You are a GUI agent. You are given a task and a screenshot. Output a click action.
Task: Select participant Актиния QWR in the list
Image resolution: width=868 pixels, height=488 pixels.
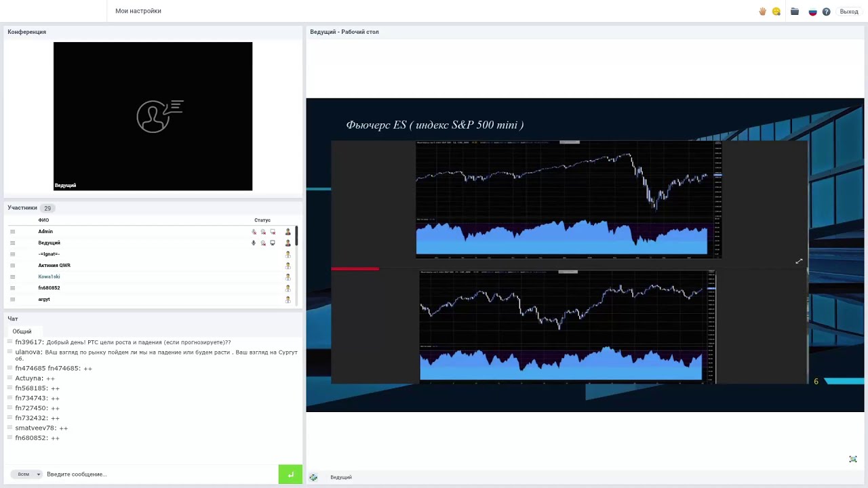pyautogui.click(x=54, y=266)
